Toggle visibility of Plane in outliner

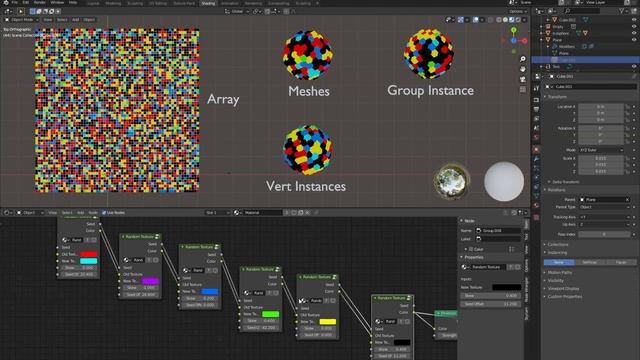pyautogui.click(x=634, y=40)
